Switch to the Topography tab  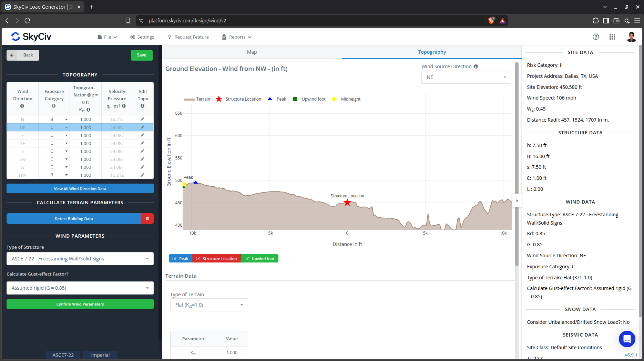(x=432, y=52)
